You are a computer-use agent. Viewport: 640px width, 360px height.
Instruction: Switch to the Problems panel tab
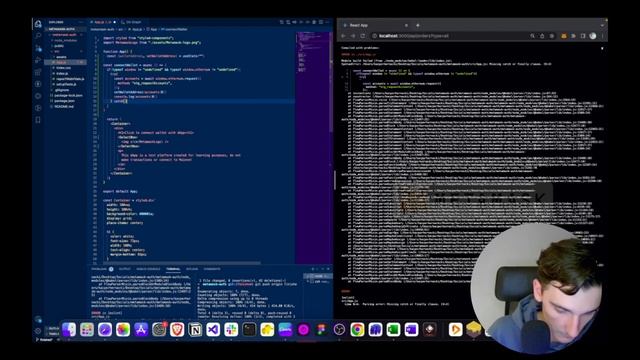pyautogui.click(x=99, y=269)
